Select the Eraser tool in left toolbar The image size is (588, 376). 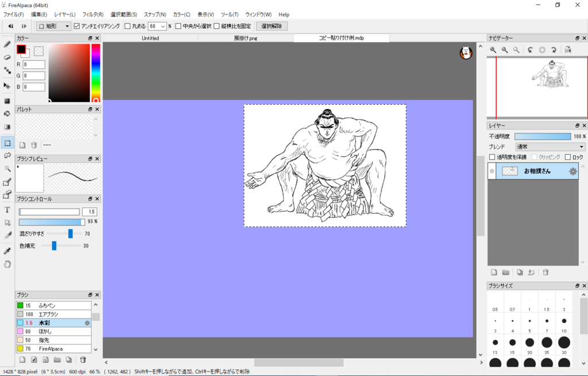(7, 57)
